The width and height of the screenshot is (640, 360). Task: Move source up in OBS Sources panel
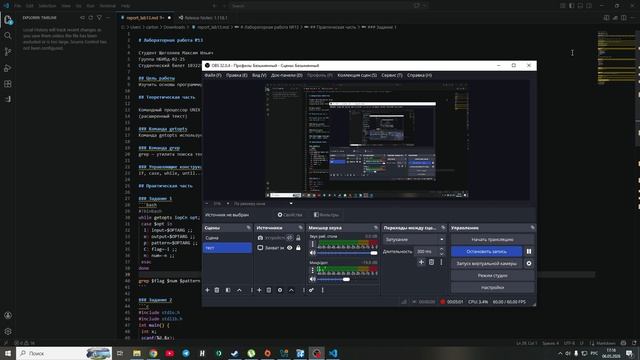coord(291,290)
